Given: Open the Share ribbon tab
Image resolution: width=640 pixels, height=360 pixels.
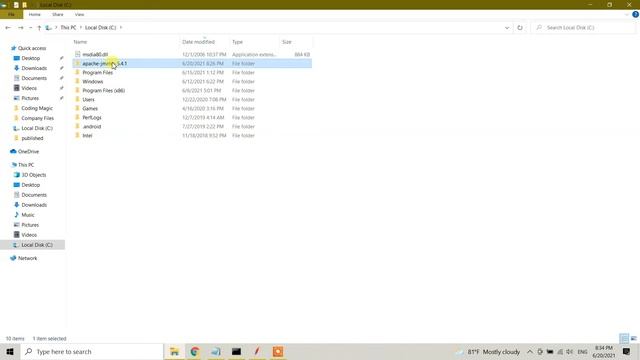Looking at the screenshot, I should tap(58, 14).
